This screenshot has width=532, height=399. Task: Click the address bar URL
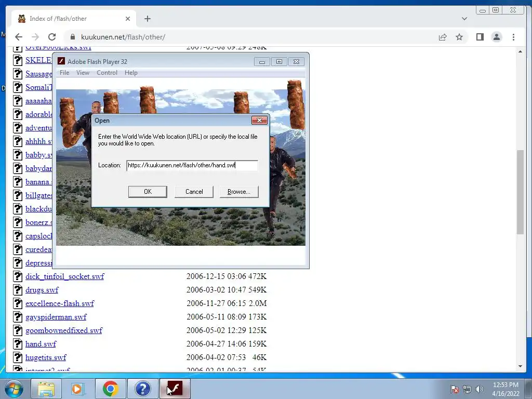pyautogui.click(x=123, y=37)
